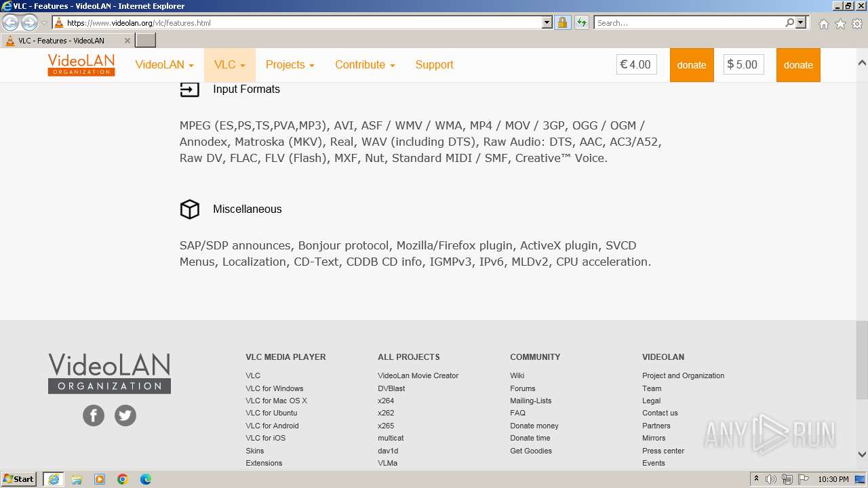Open the Support page
The height and width of the screenshot is (488, 868).
[434, 65]
